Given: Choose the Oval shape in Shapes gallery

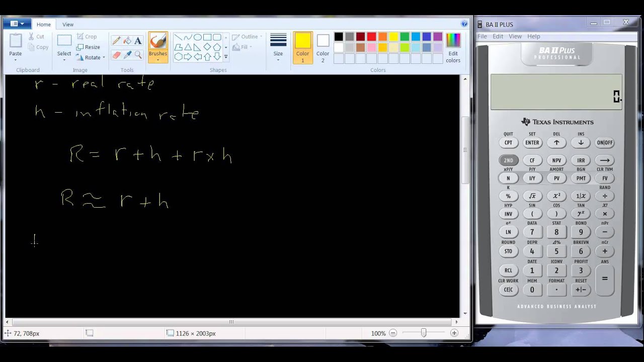Looking at the screenshot, I should (197, 37).
